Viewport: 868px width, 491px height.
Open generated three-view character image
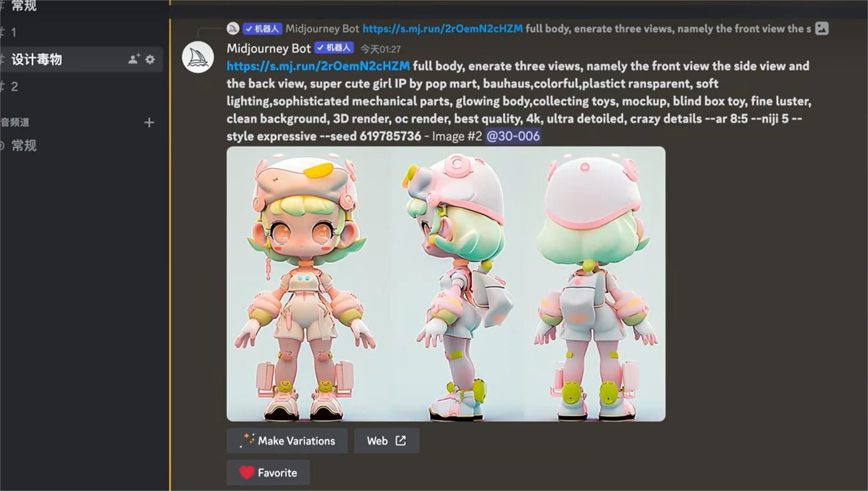(446, 284)
